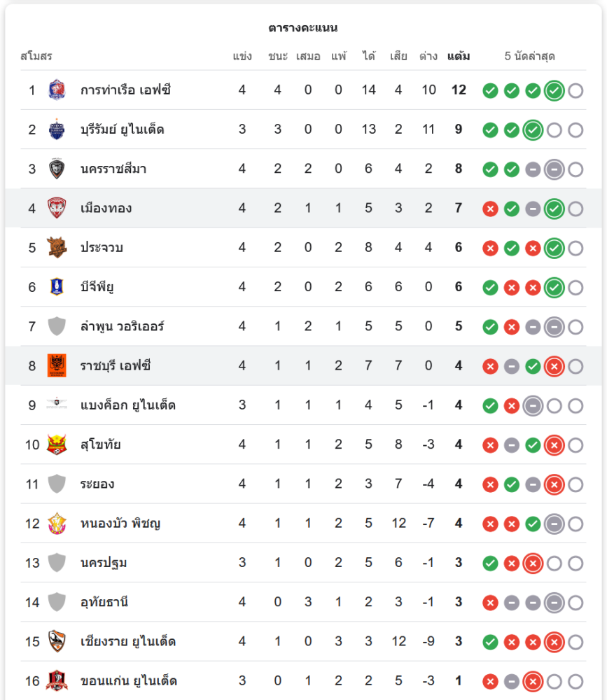
Task: Click the Khon Kaen United club crest
Action: pyautogui.click(x=57, y=680)
